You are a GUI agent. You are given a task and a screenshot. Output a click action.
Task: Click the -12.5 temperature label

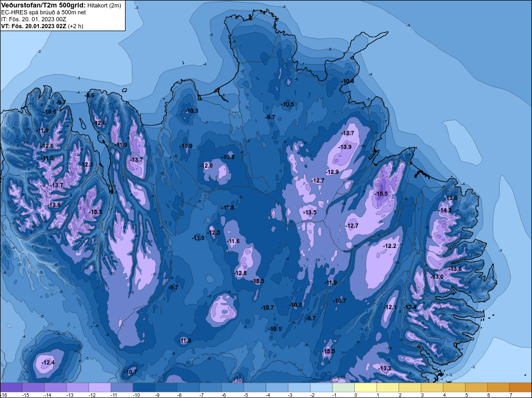(x=214, y=233)
